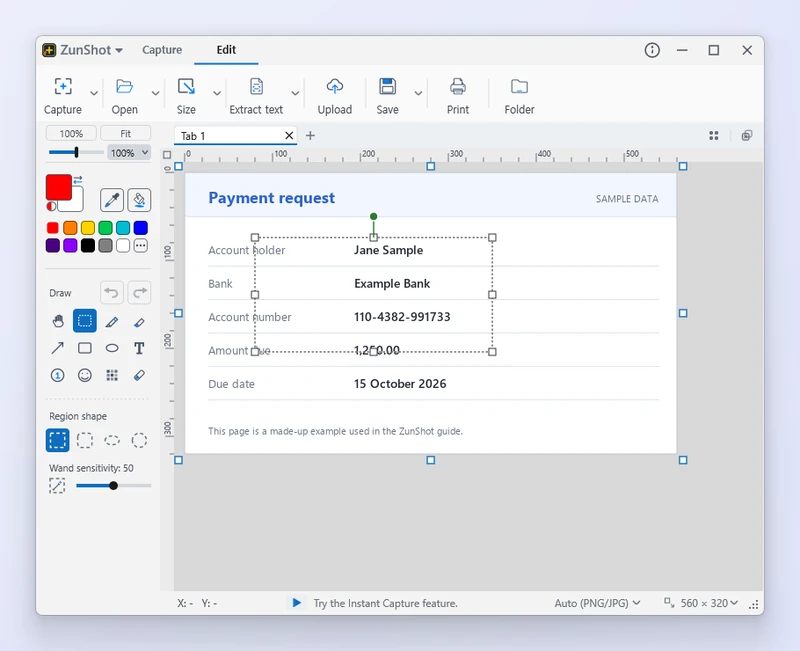Switch to the Capture tab
The height and width of the screenshot is (651, 800).
(x=162, y=50)
